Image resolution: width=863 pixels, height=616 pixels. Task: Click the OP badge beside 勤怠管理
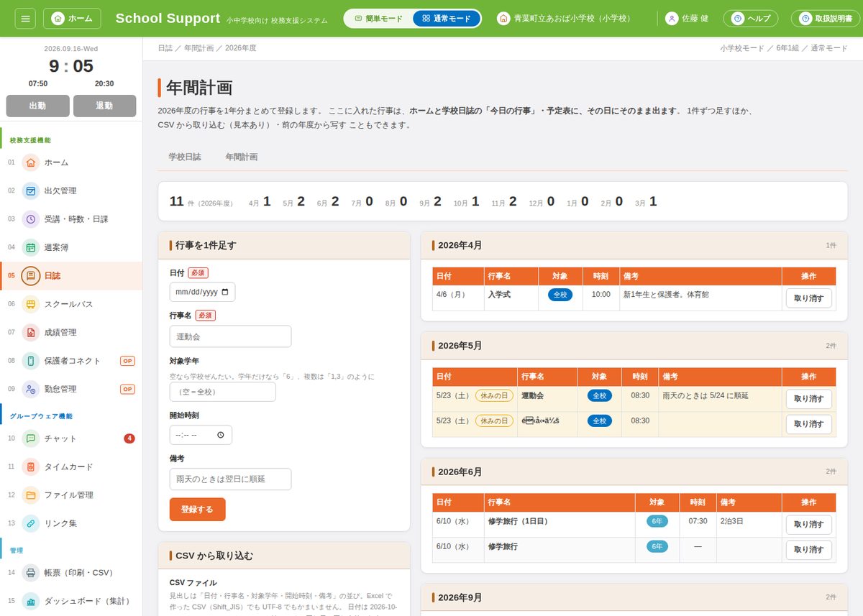127,389
